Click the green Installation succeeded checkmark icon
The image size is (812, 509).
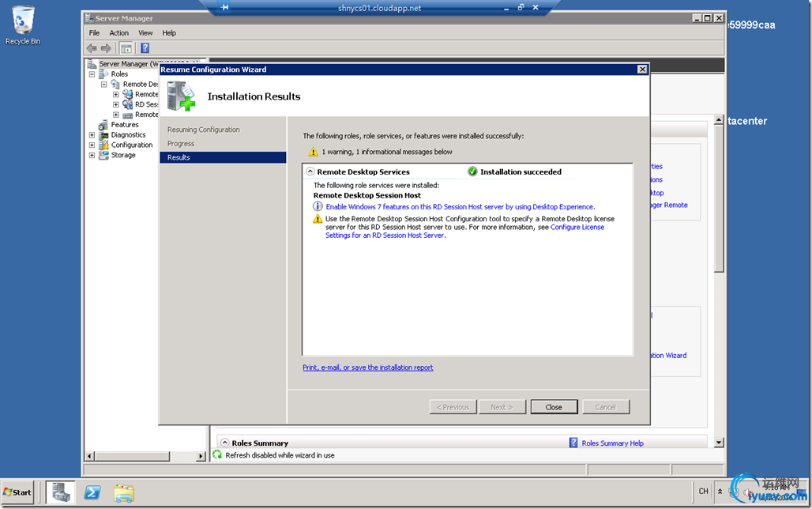pos(472,172)
